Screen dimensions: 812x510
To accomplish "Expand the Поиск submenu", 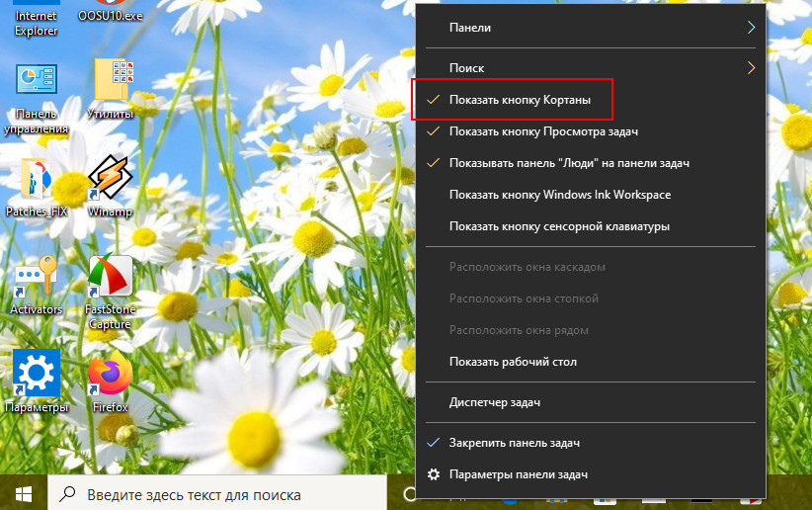I will pos(591,68).
